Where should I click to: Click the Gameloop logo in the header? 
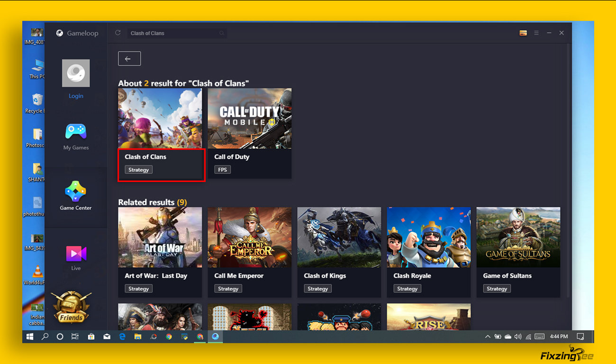pos(60,33)
